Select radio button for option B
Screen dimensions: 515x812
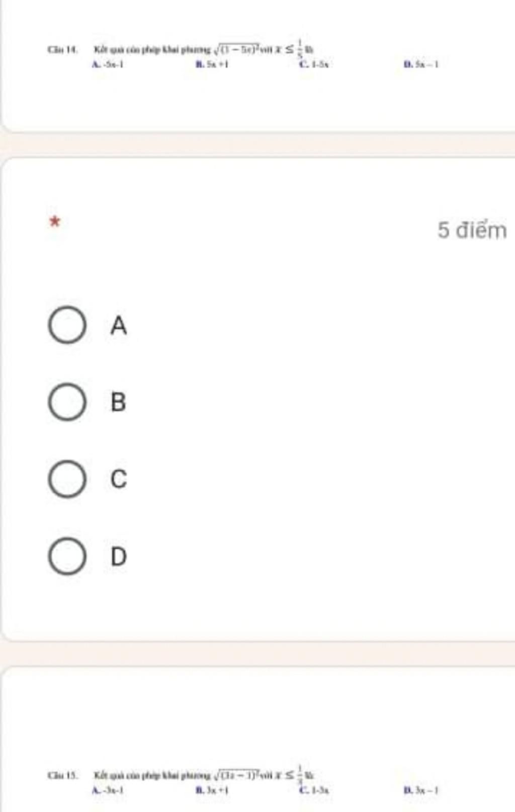click(x=67, y=402)
